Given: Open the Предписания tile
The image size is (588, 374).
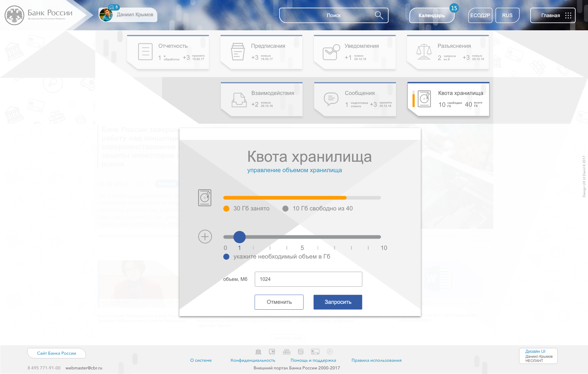Looking at the screenshot, I should pos(261,52).
